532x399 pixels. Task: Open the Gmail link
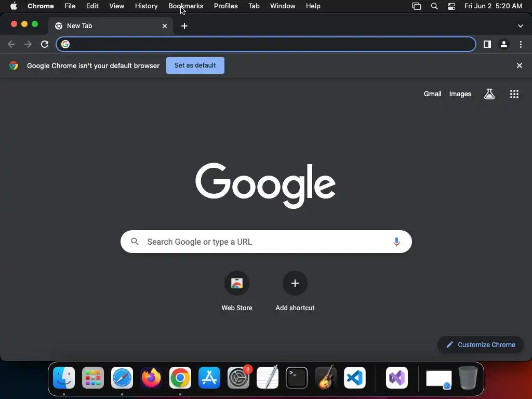pyautogui.click(x=432, y=94)
